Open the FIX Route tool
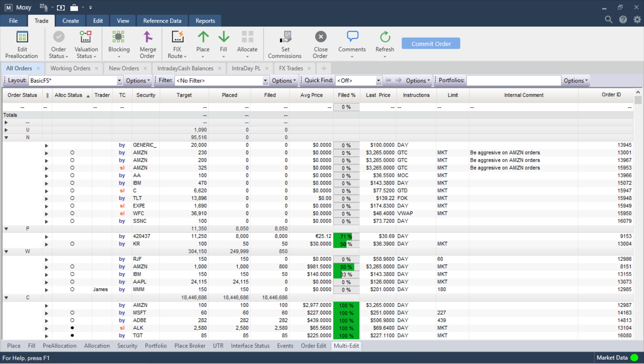The height and width of the screenshot is (364, 644). tap(177, 45)
